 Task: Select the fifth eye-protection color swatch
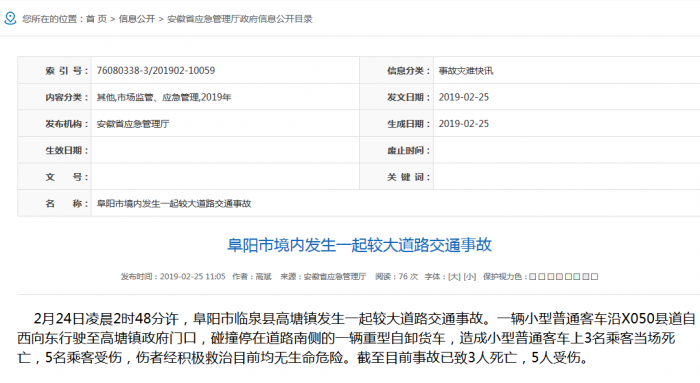click(568, 277)
